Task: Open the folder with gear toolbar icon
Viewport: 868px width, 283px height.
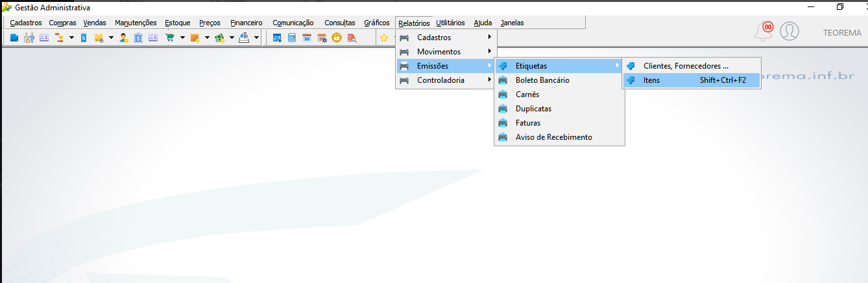Action: coord(99,38)
